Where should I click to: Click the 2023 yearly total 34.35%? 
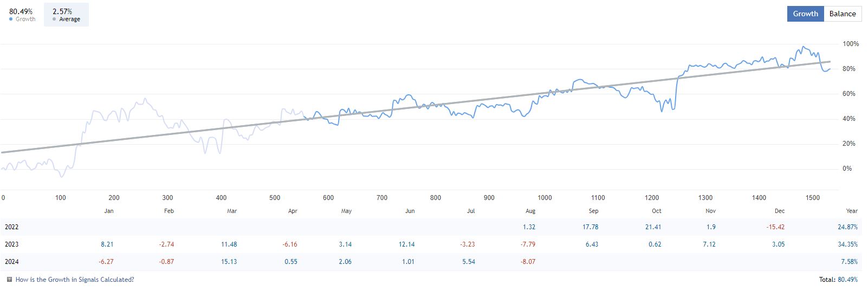pyautogui.click(x=847, y=244)
